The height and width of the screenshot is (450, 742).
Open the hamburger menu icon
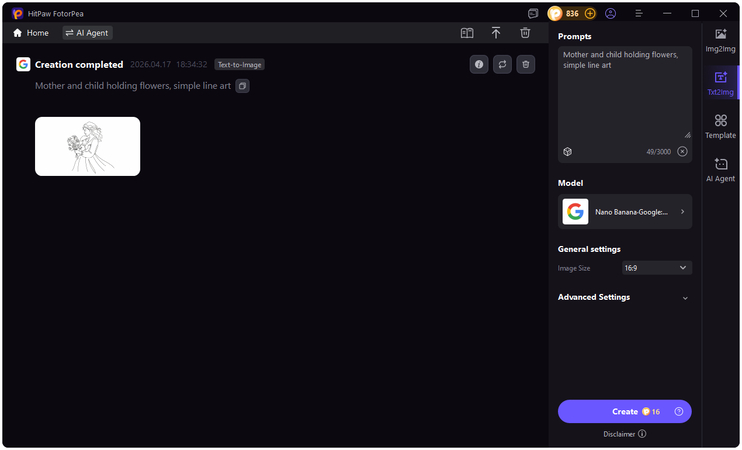[639, 14]
